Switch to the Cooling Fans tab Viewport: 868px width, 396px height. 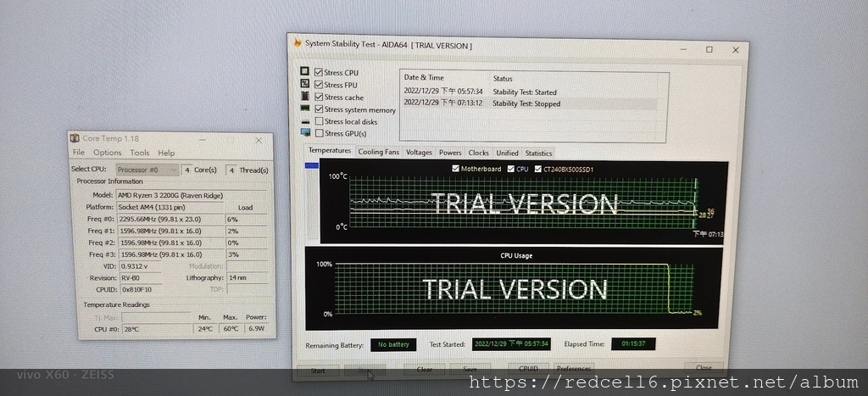(x=379, y=153)
